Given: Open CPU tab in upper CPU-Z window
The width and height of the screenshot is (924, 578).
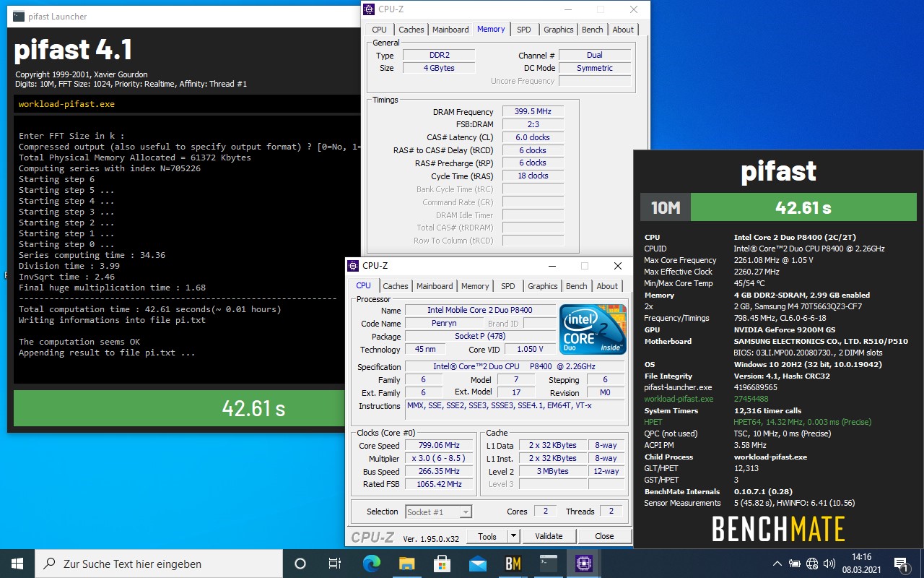Looking at the screenshot, I should 380,30.
